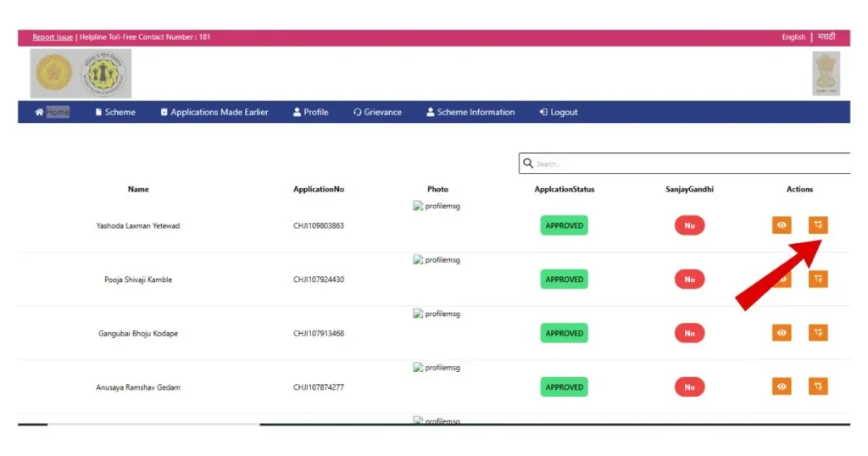Open Scheme Information page
This screenshot has width=868, height=456.
pyautogui.click(x=470, y=112)
